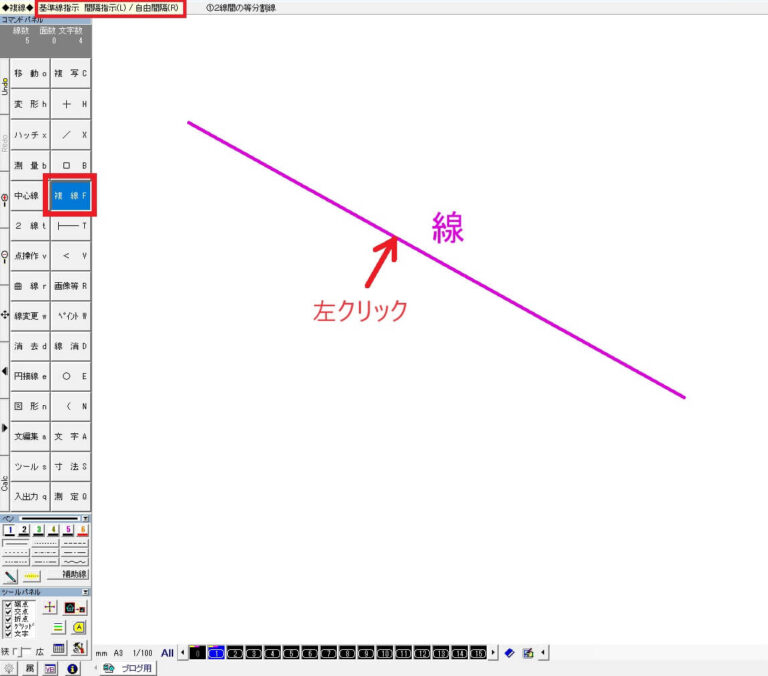Click the yellow A text icon
Image resolution: width=768 pixels, height=676 pixels.
click(79, 627)
